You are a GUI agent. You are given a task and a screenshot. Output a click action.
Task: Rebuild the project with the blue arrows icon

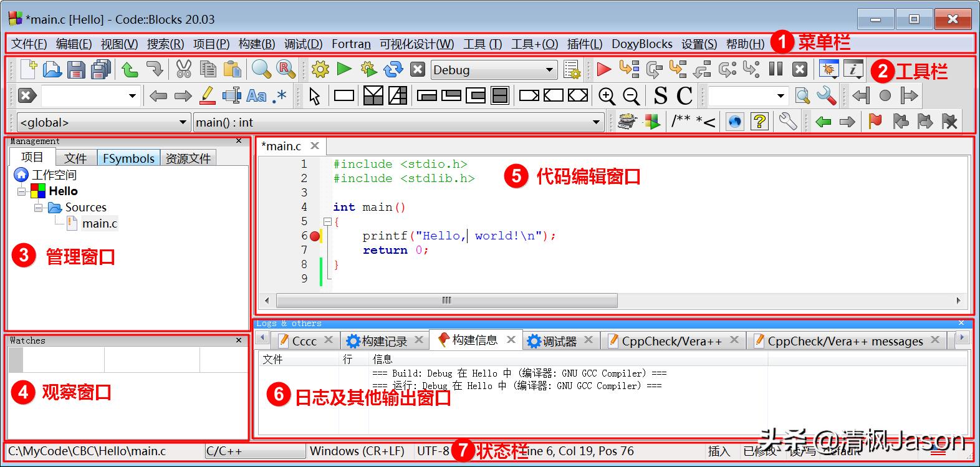coord(393,69)
